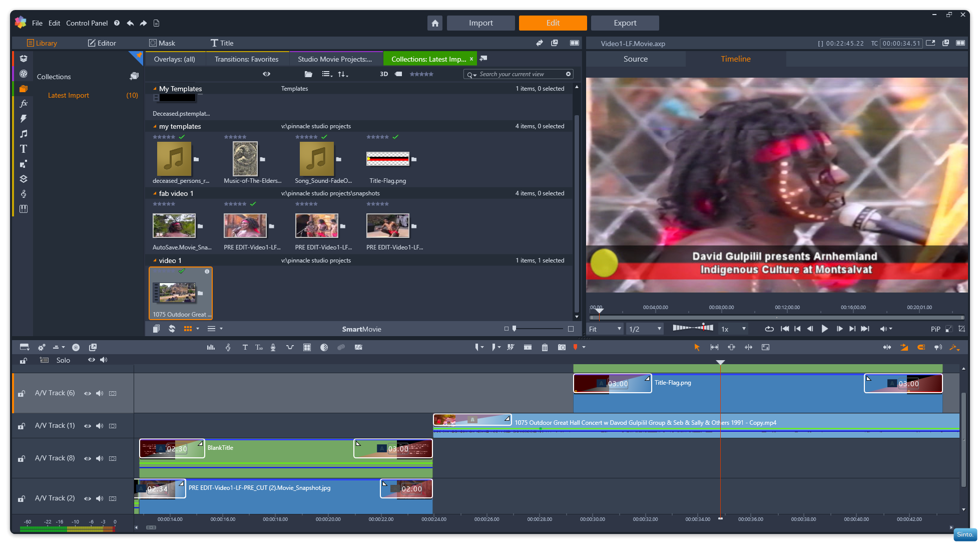Open timeline settings gear icon

tap(42, 347)
